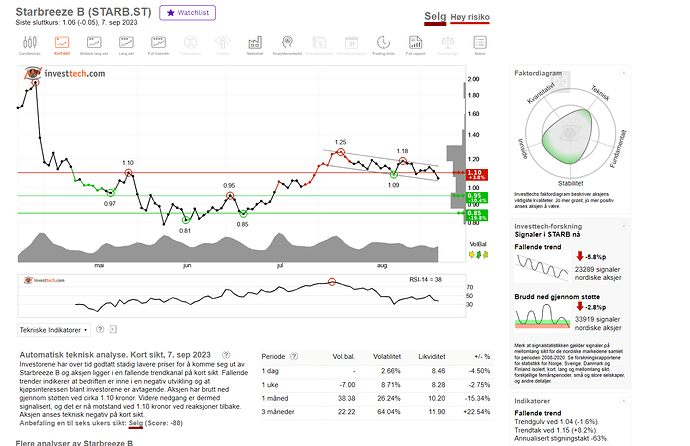
Task: Click the Volbal arrows indicator
Action: 478,255
